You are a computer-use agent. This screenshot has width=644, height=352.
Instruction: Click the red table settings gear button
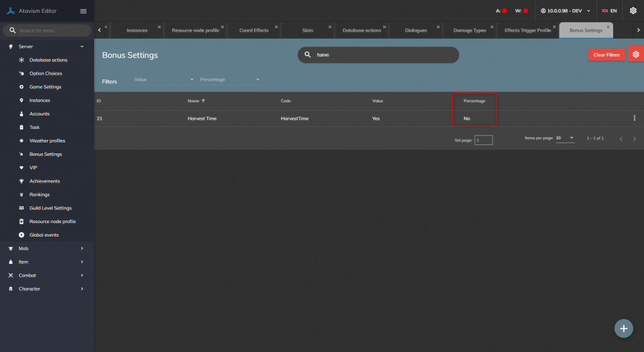coord(636,55)
